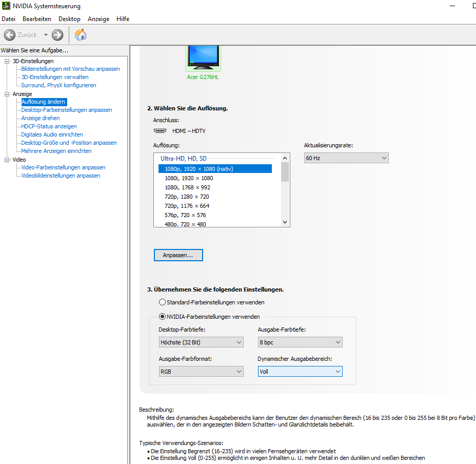Open the Datei menu

tap(9, 19)
